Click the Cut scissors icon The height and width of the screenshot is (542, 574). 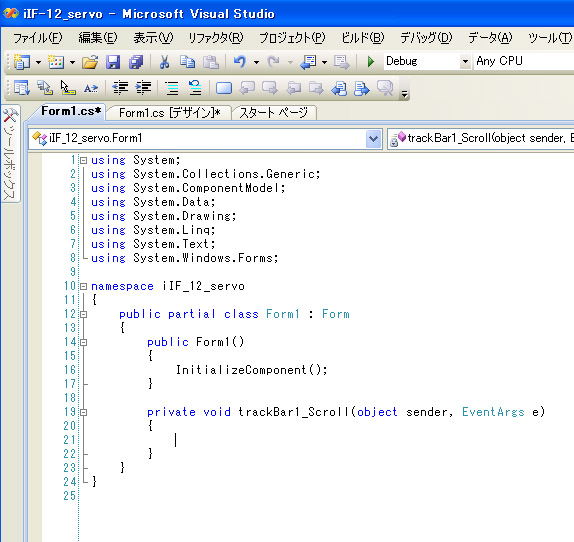click(164, 62)
